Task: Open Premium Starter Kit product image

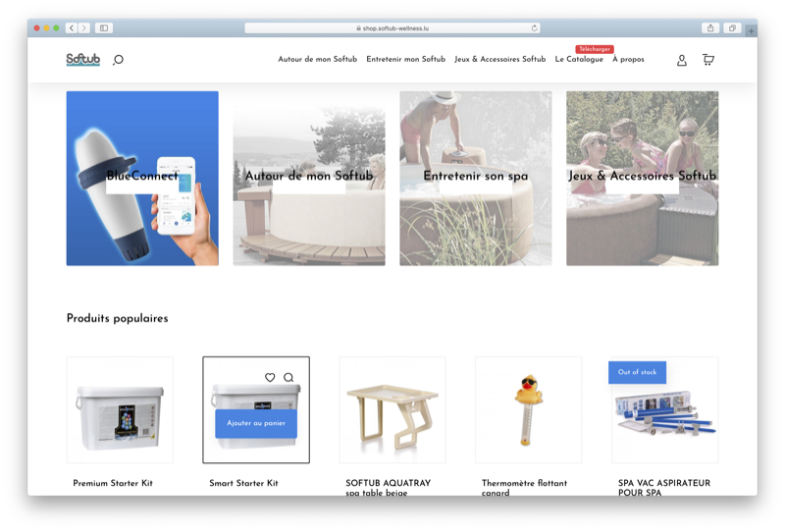Action: click(x=120, y=409)
